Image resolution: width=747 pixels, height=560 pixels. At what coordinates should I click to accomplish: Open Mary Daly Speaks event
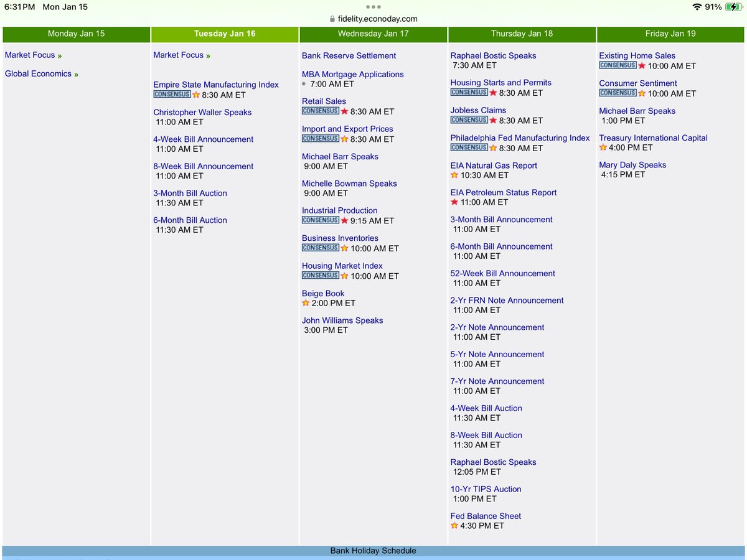coord(632,164)
